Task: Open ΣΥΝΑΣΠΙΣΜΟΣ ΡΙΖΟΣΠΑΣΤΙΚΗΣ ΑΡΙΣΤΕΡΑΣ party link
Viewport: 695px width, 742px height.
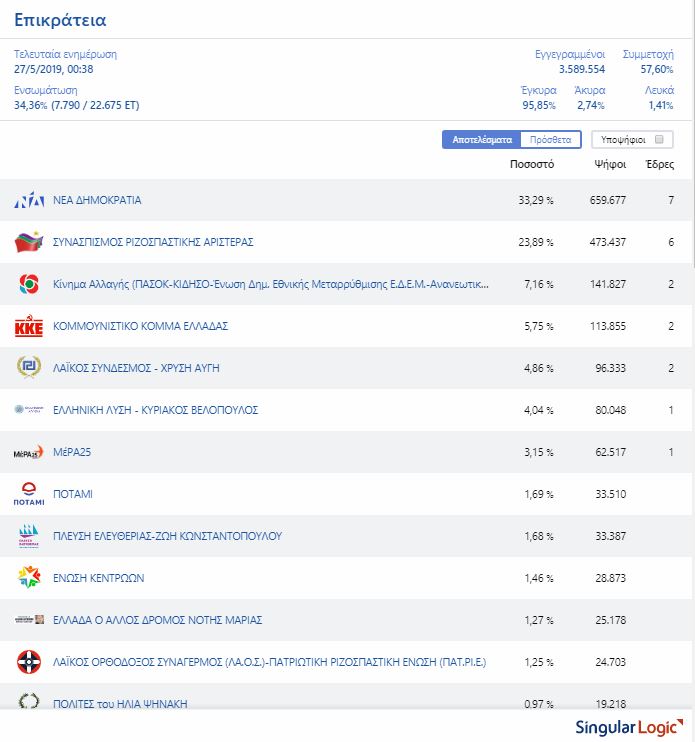Action: [x=153, y=242]
